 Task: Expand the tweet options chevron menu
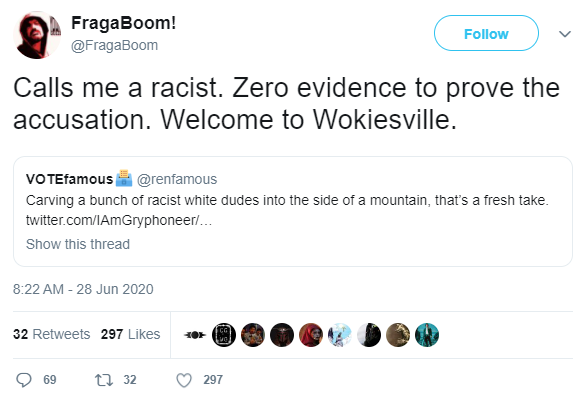[565, 34]
